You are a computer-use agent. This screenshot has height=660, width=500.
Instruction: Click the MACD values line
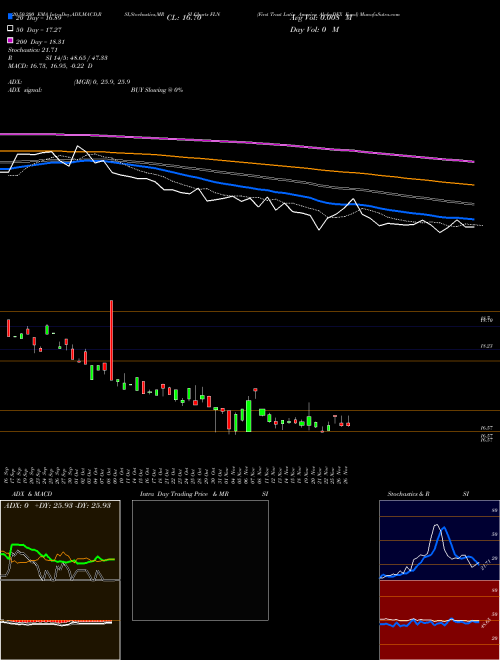[x=50, y=66]
